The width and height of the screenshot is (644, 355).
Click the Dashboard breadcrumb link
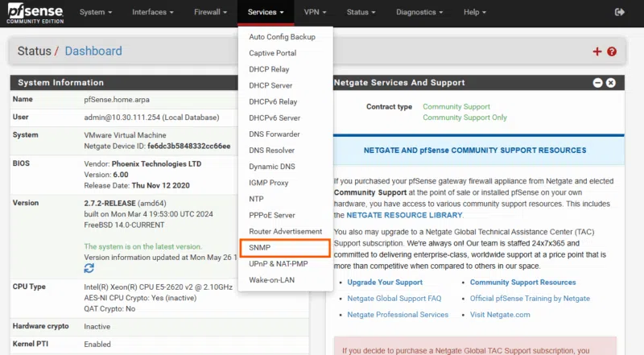click(x=93, y=52)
